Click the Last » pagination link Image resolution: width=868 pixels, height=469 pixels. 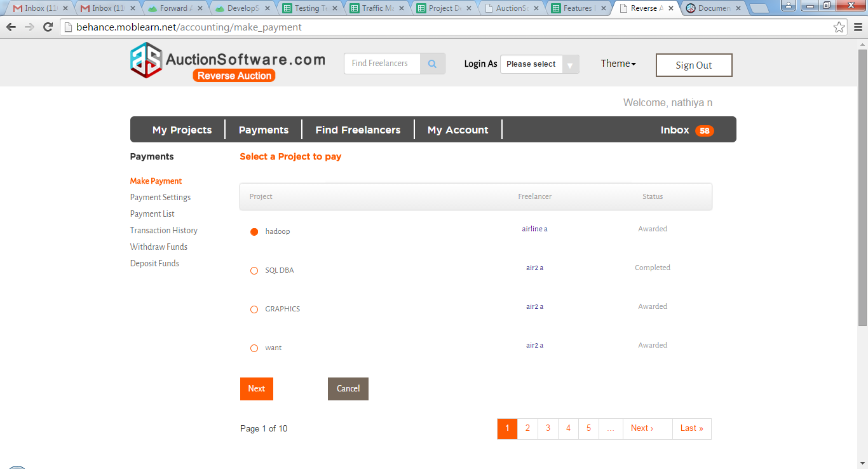click(x=691, y=428)
